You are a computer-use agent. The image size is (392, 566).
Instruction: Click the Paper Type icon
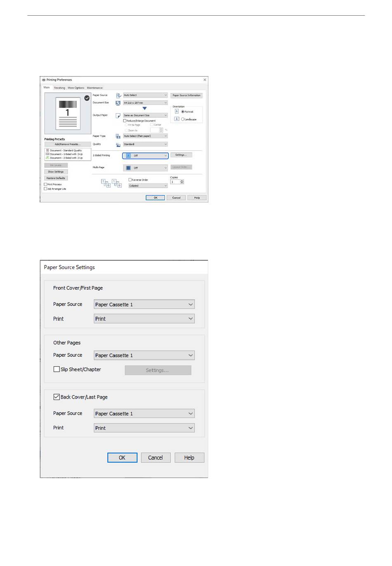click(118, 136)
